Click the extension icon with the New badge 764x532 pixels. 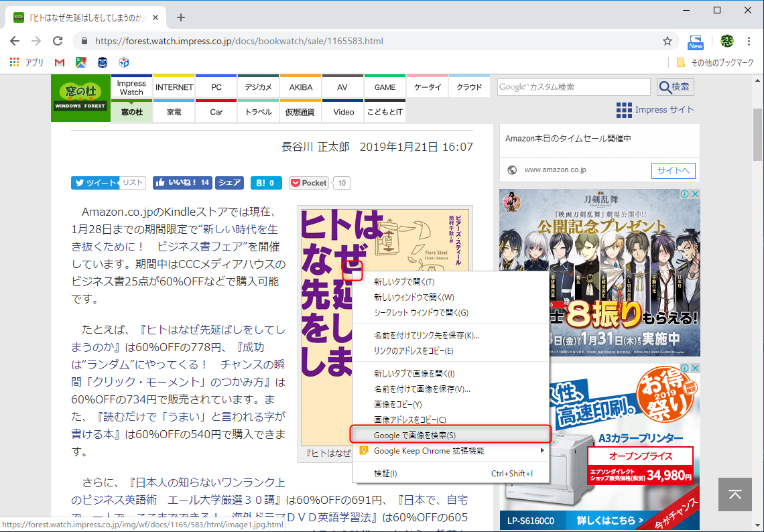696,41
